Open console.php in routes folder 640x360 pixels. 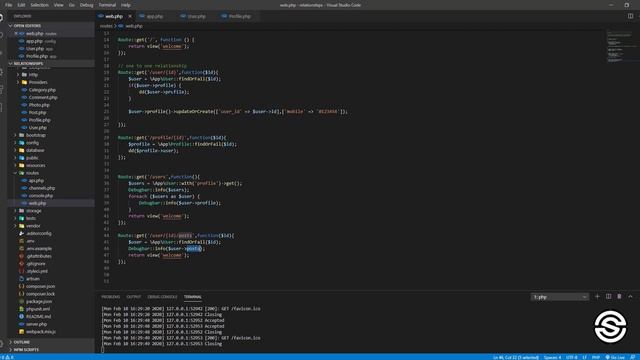[x=40, y=196]
